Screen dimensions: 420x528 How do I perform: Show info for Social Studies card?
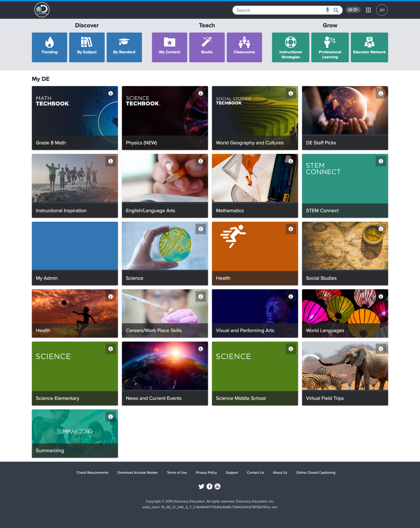click(x=381, y=229)
